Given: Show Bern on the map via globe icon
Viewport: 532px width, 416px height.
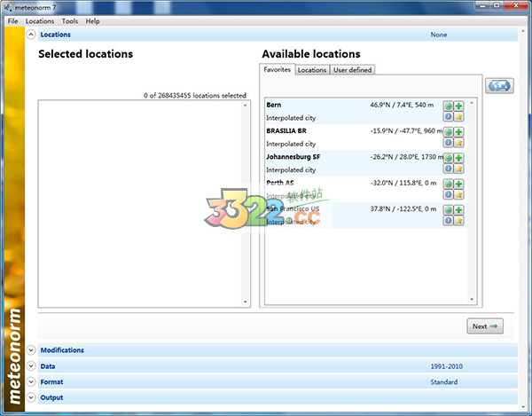Looking at the screenshot, I should [x=448, y=106].
